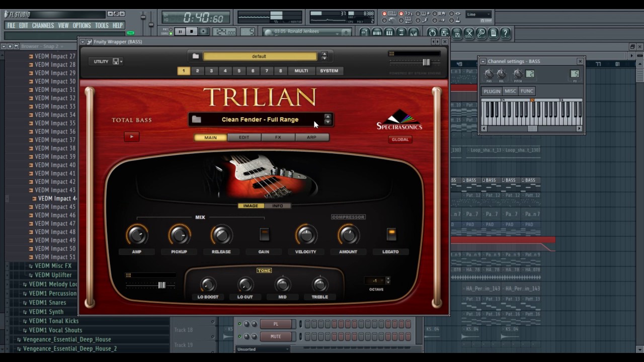This screenshot has height=362, width=644.
Task: Open the browser view icon
Action: tap(401, 32)
